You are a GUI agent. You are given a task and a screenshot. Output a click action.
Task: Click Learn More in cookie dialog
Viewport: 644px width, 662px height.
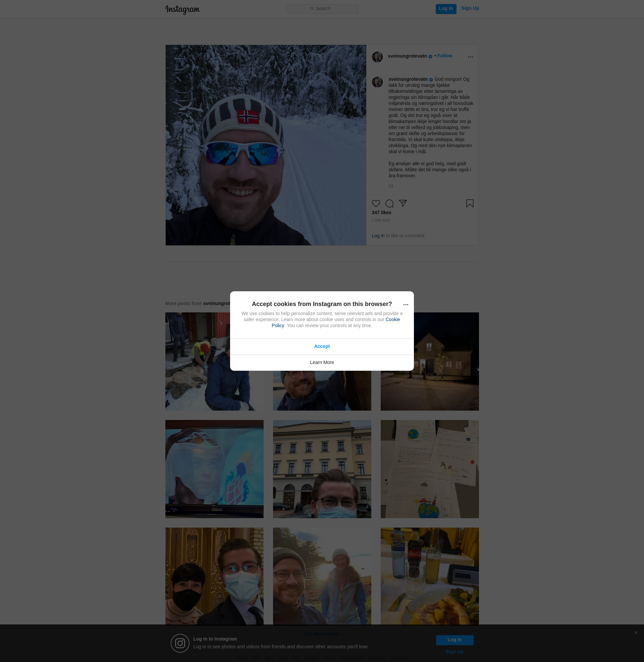coord(322,363)
